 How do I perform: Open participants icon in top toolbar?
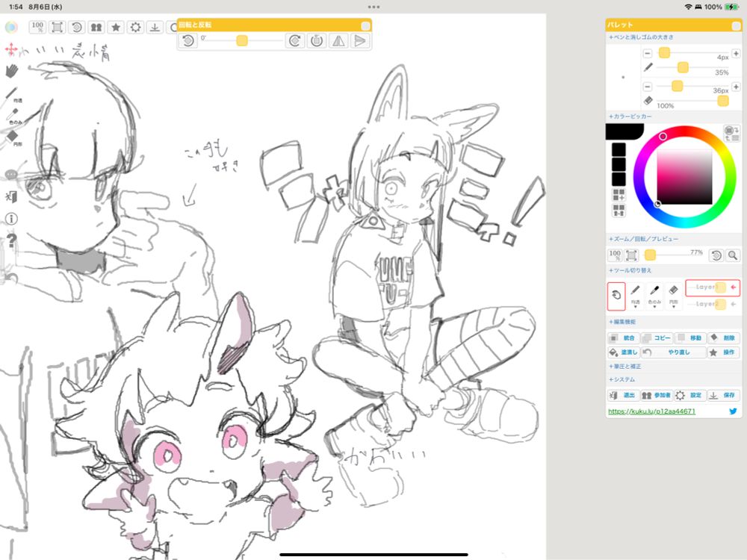96,27
